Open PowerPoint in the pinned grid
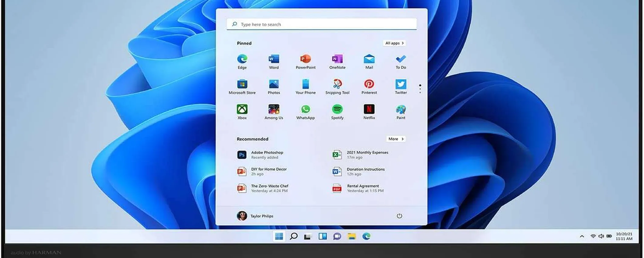 click(x=306, y=61)
